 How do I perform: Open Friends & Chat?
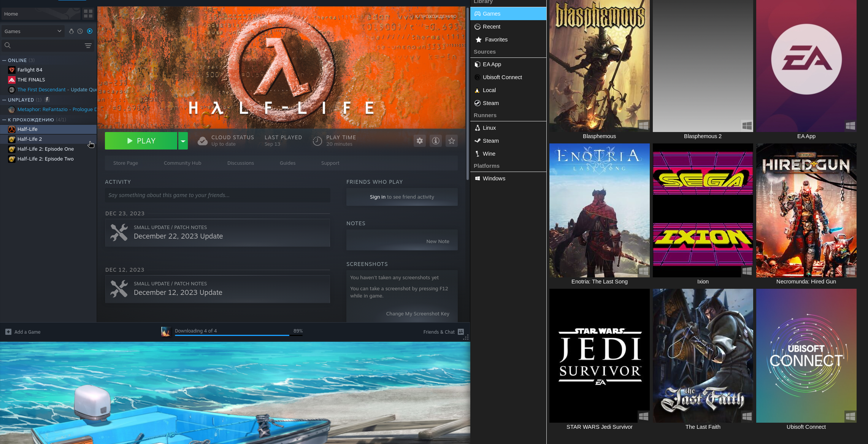point(443,332)
